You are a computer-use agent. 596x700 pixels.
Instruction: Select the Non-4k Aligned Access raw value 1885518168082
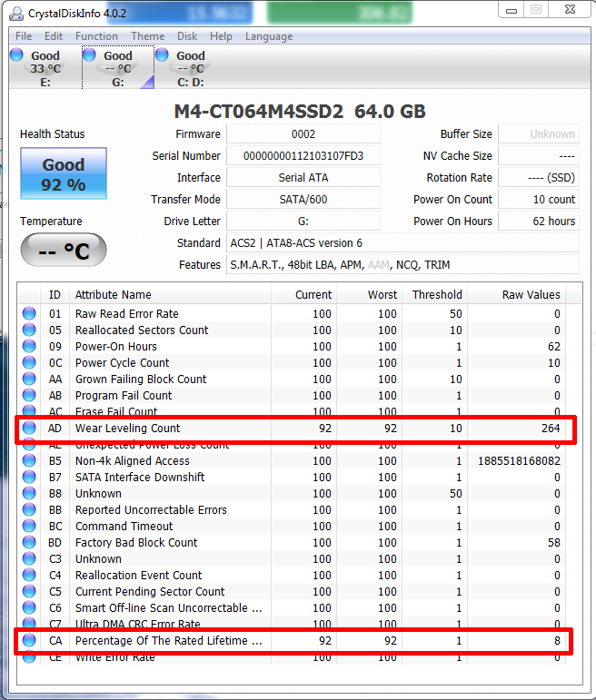[519, 460]
